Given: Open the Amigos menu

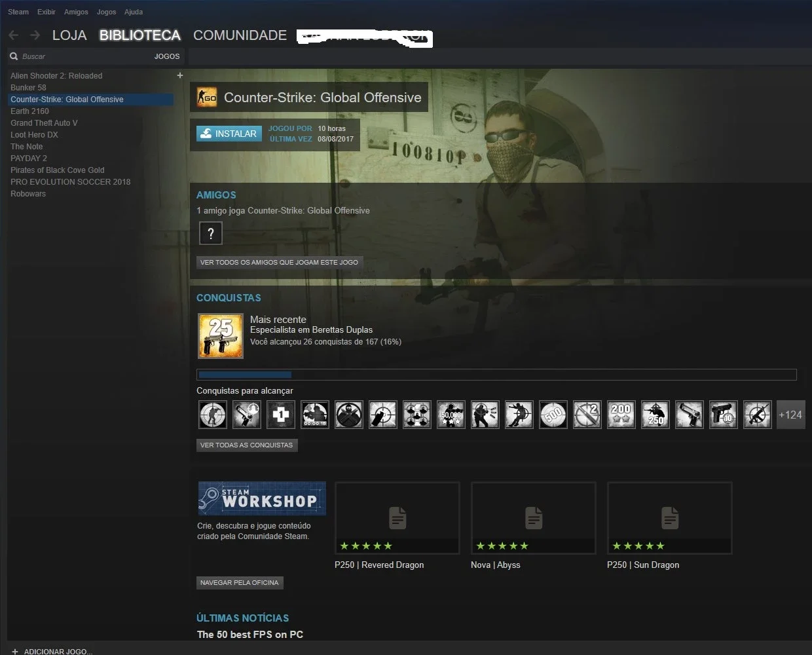Looking at the screenshot, I should (76, 12).
